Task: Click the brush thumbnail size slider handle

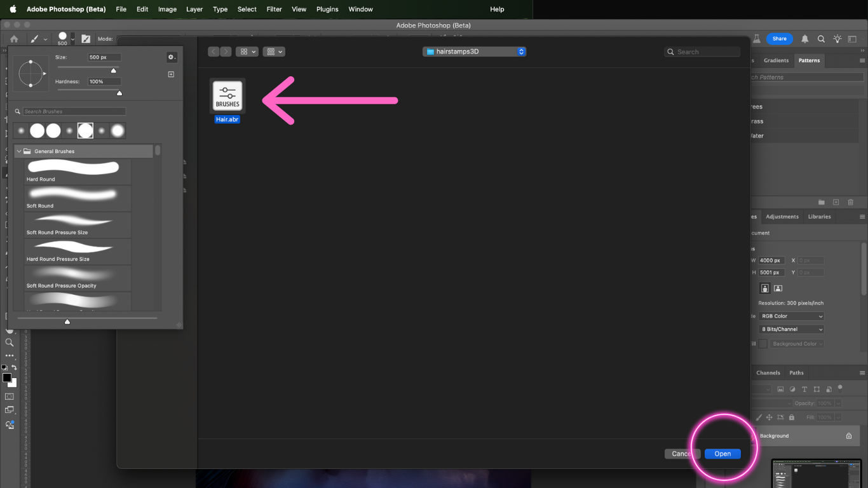Action: click(67, 322)
